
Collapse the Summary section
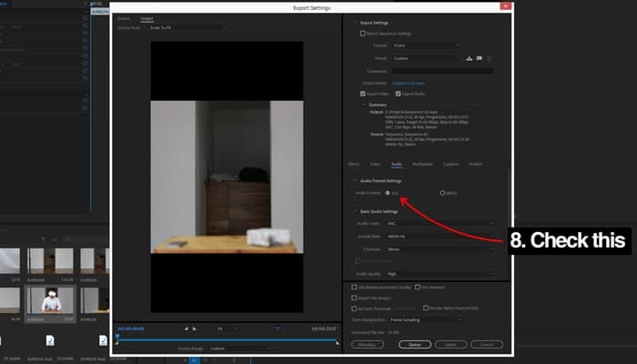tap(364, 105)
